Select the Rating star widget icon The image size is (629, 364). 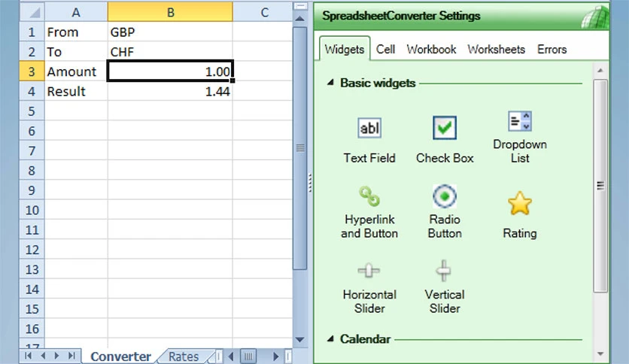point(520,203)
